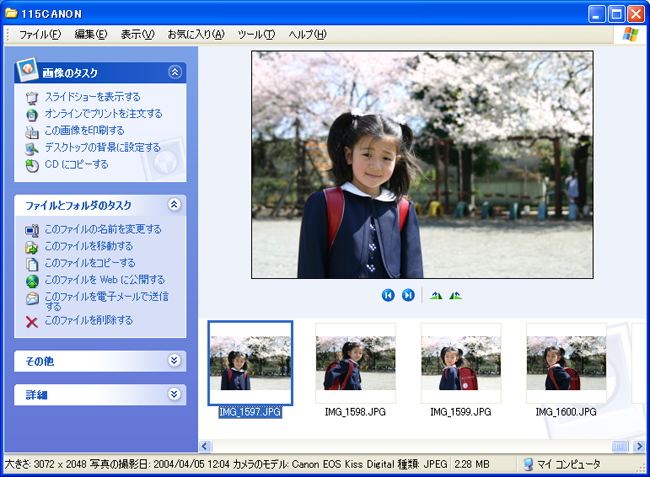Click the CD copy icon
The image size is (650, 477).
click(x=32, y=165)
